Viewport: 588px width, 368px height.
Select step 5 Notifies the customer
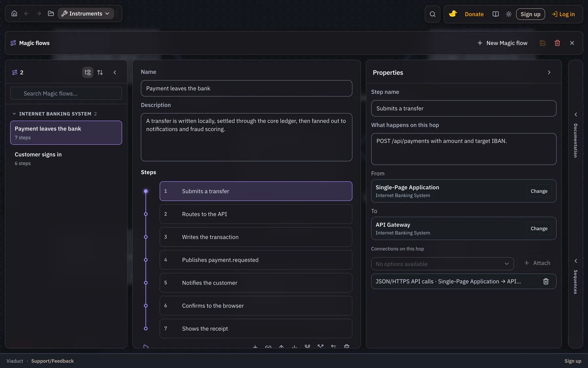256,283
